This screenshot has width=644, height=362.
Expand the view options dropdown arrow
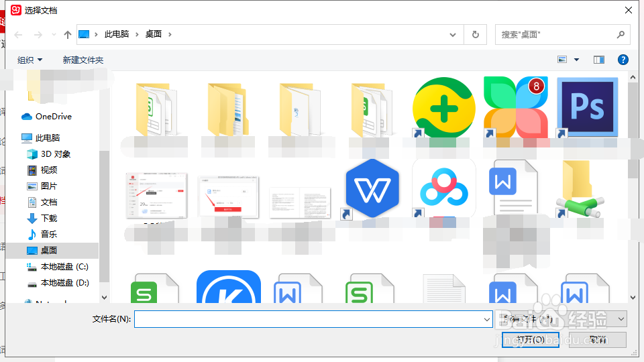coord(576,60)
